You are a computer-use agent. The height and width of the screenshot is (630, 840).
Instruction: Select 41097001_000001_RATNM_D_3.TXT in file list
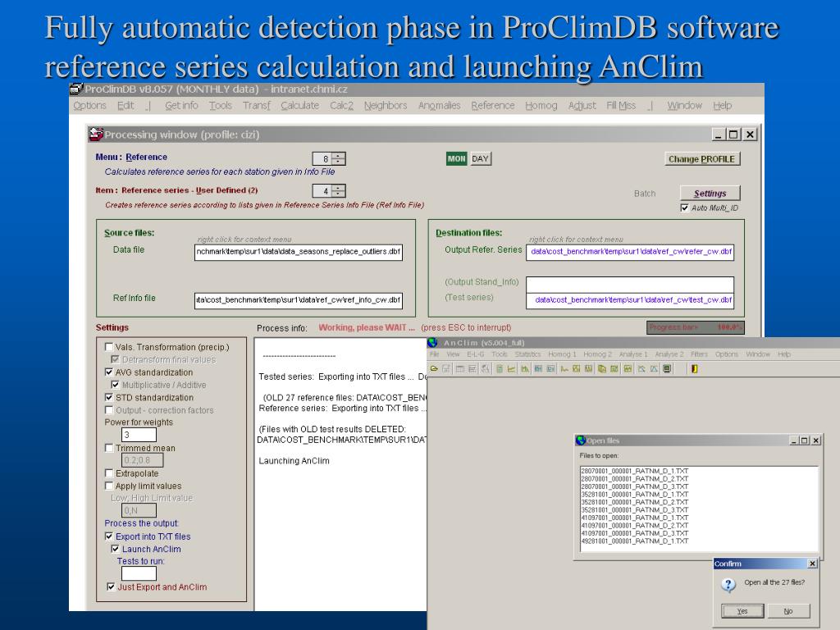tap(634, 533)
